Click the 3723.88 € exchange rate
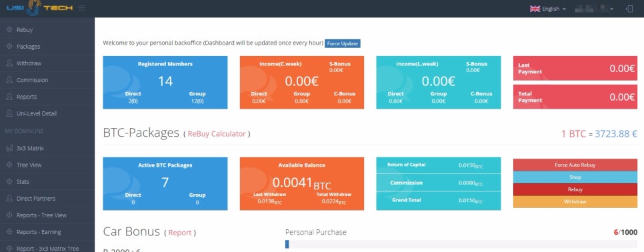The image size is (644, 252). pos(616,134)
